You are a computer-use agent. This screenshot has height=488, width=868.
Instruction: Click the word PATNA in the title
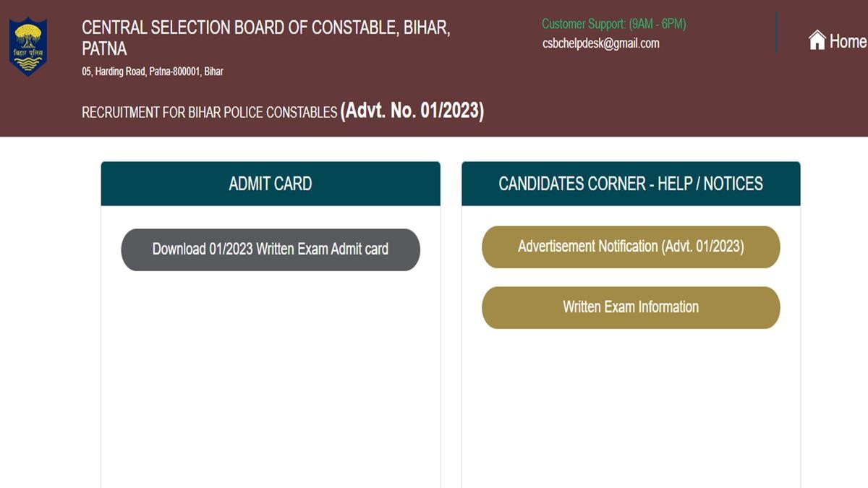[104, 49]
